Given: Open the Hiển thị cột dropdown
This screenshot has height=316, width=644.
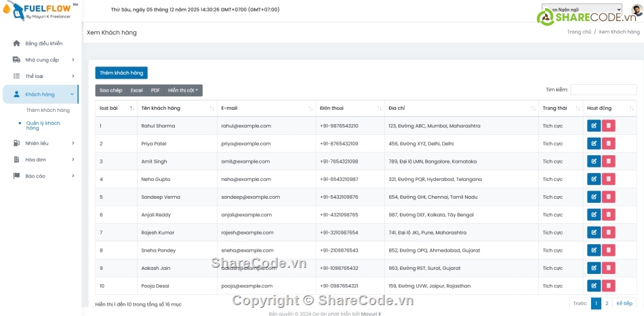Looking at the screenshot, I should tap(183, 90).
